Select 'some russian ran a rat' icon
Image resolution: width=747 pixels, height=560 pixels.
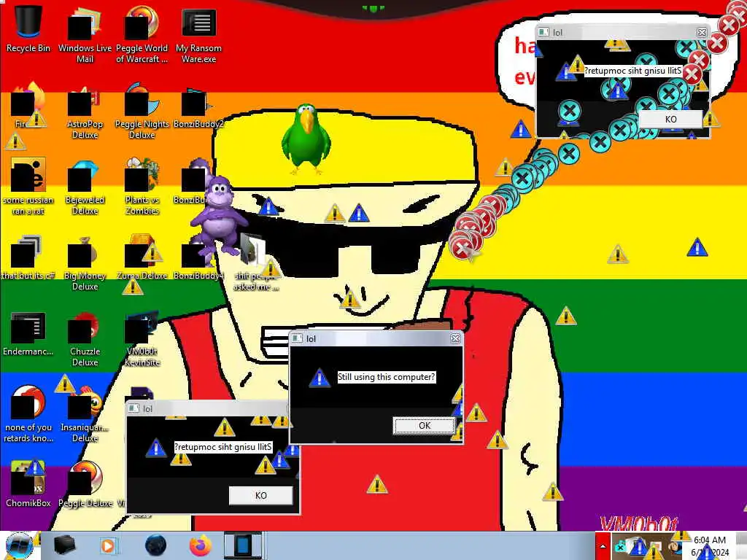28,187
